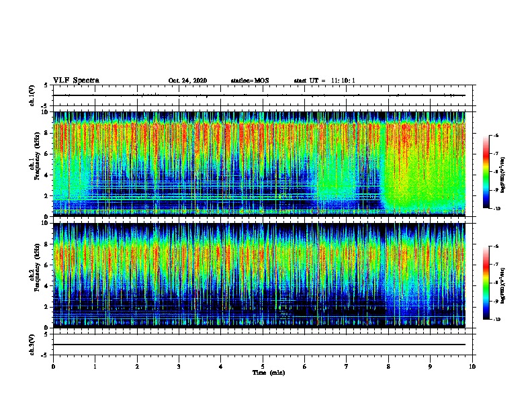The height and width of the screenshot is (411, 532).
Task: Click the ch.1 color bar log(PSD) label
Action: coord(502,175)
